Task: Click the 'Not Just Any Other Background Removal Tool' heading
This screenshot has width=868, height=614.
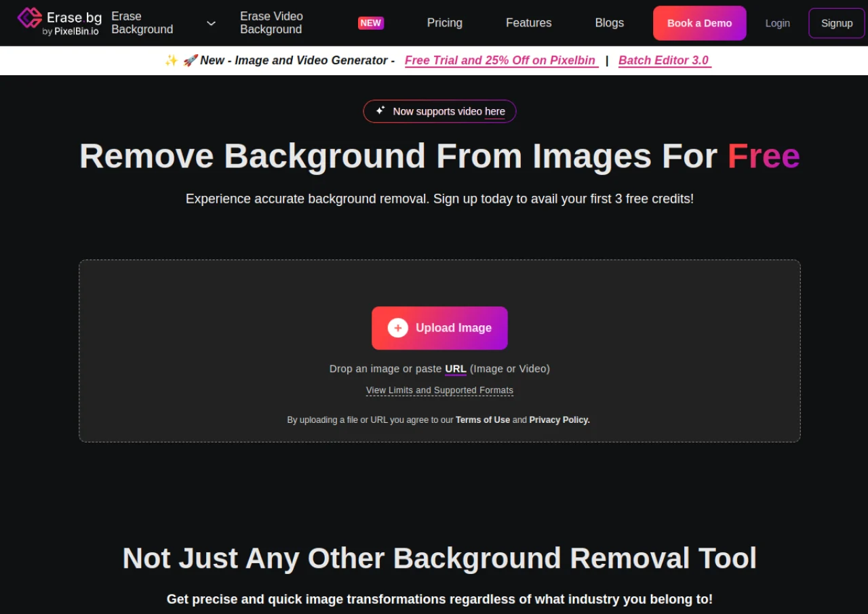Action: (x=439, y=558)
